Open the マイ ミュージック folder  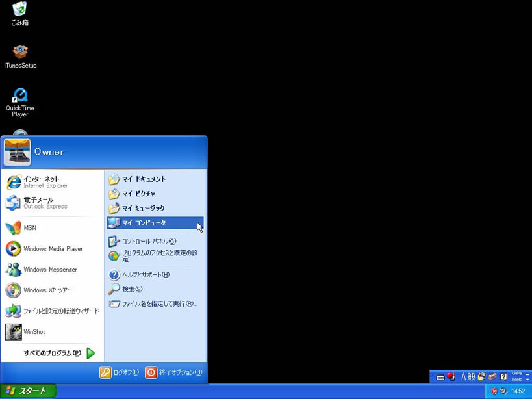pyautogui.click(x=155, y=209)
